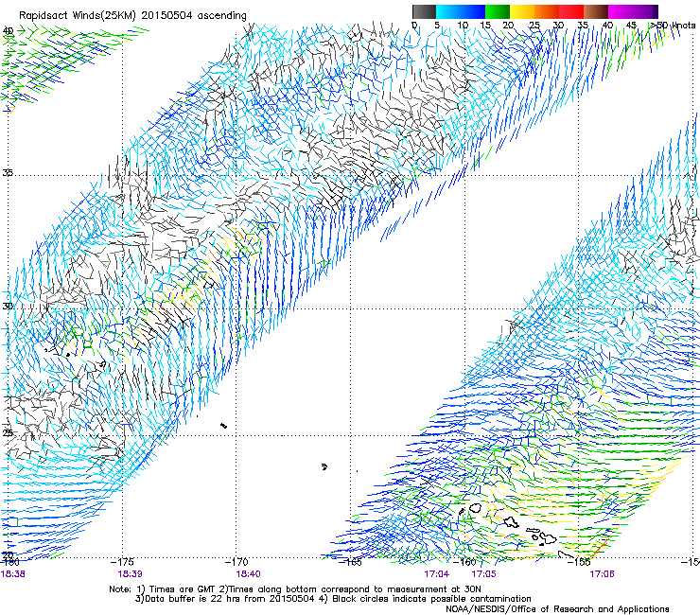Click the longitude label '-160'
Image resolution: width=700 pixels, height=615 pixels.
point(464,562)
